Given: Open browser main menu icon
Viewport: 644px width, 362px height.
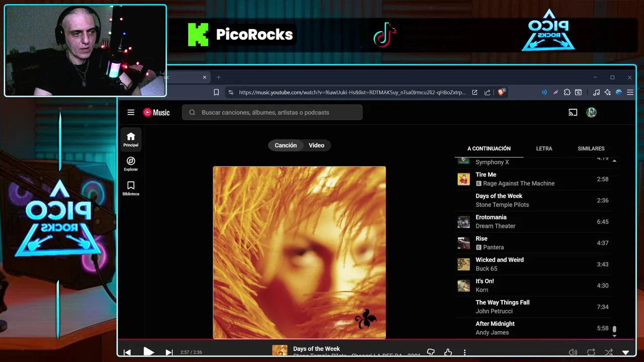Looking at the screenshot, I should click(630, 93).
